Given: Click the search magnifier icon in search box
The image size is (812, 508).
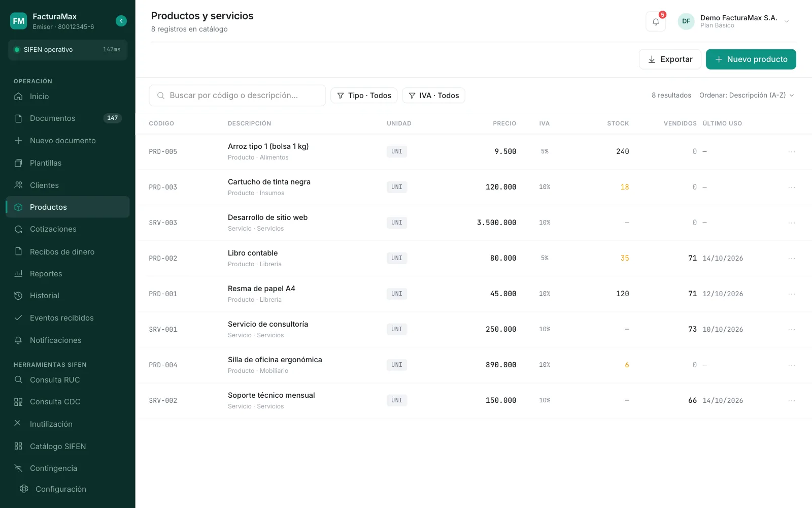Looking at the screenshot, I should pyautogui.click(x=161, y=96).
